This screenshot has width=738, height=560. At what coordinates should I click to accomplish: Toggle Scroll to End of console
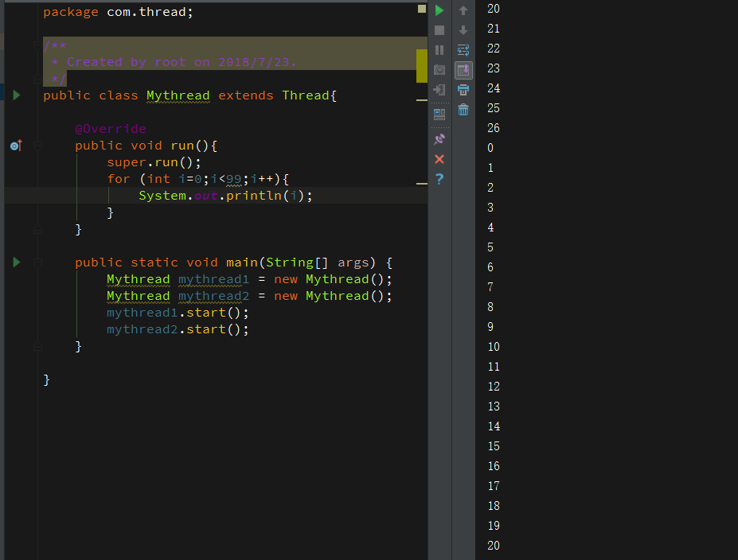463,70
